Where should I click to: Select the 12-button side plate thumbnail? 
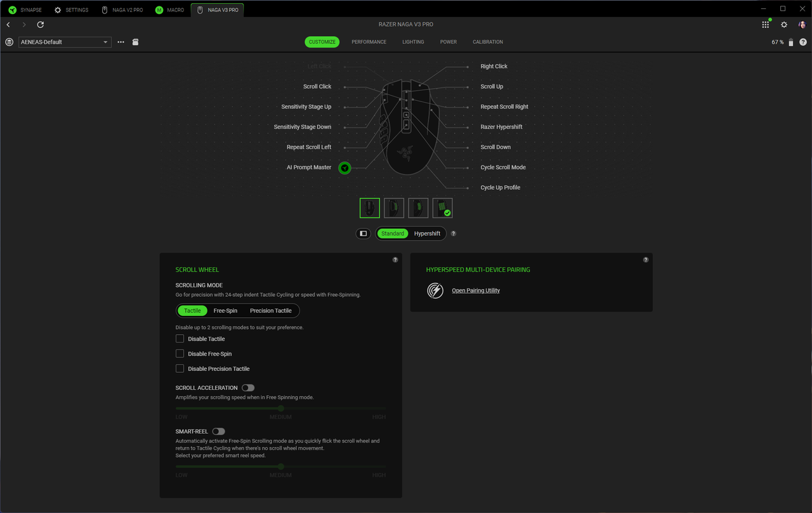click(x=442, y=208)
